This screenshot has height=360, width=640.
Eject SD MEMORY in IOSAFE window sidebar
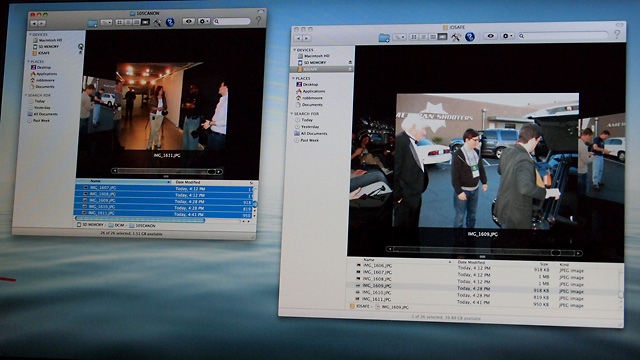350,62
